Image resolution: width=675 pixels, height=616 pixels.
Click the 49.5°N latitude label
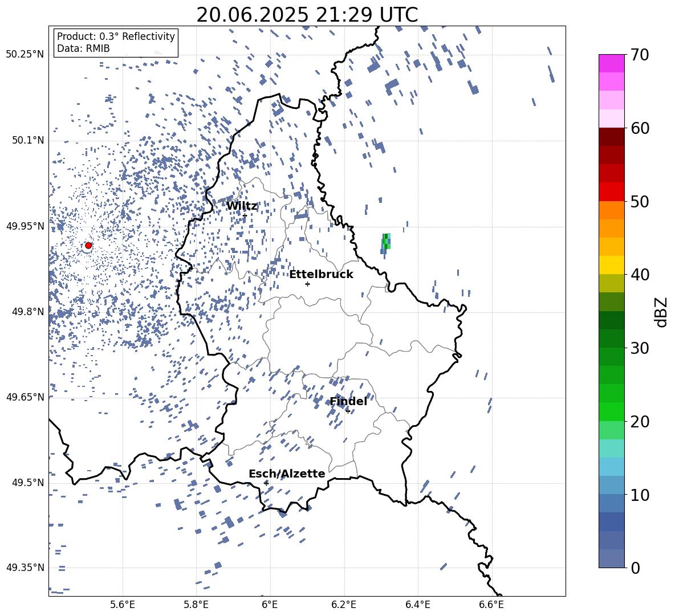[29, 483]
